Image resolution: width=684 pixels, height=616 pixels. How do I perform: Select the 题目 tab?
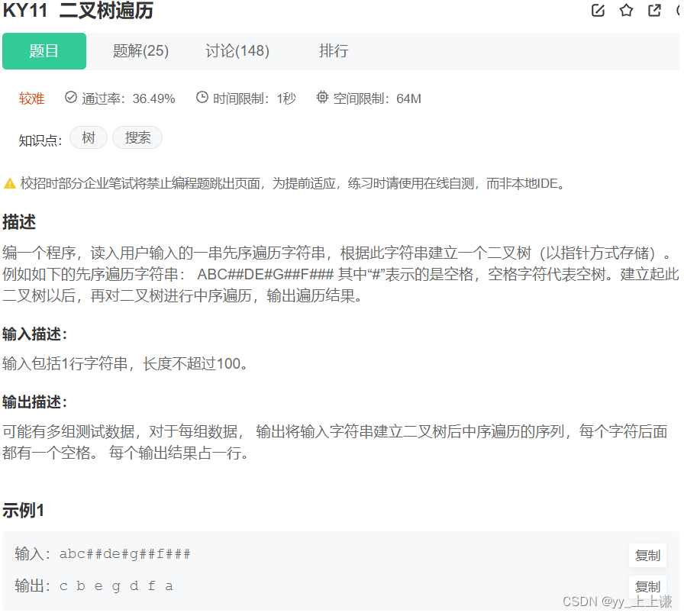click(x=44, y=50)
